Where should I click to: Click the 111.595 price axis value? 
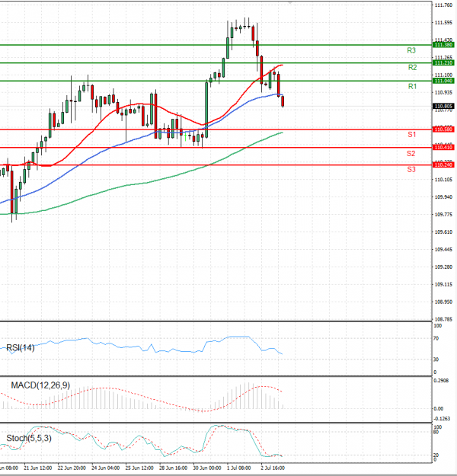tap(443, 22)
